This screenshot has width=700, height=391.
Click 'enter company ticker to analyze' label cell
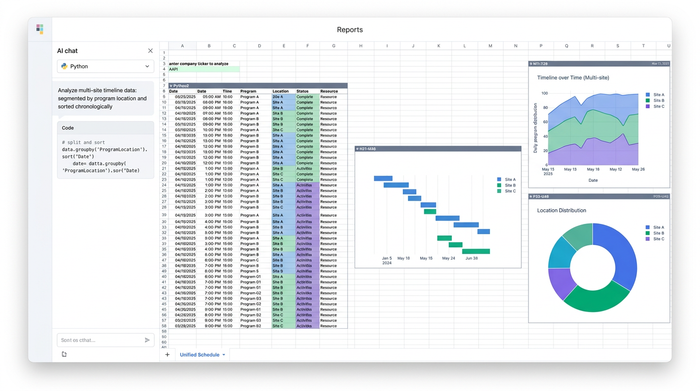199,64
